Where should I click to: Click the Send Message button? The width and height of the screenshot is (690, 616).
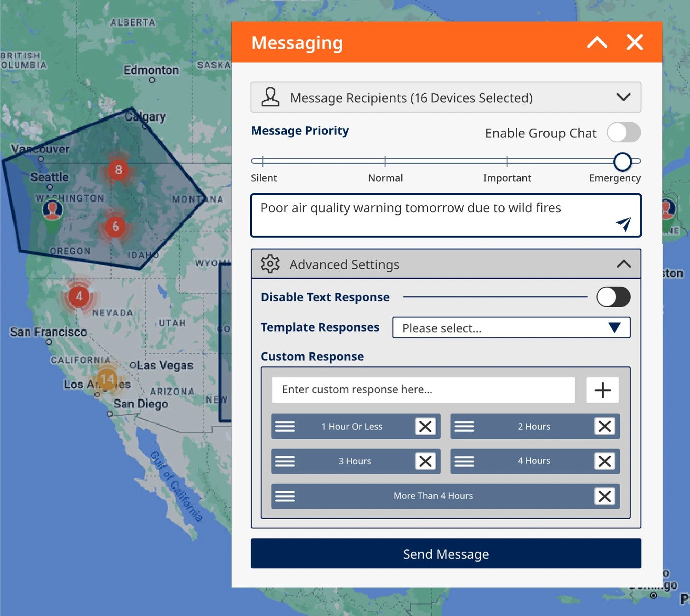click(446, 554)
